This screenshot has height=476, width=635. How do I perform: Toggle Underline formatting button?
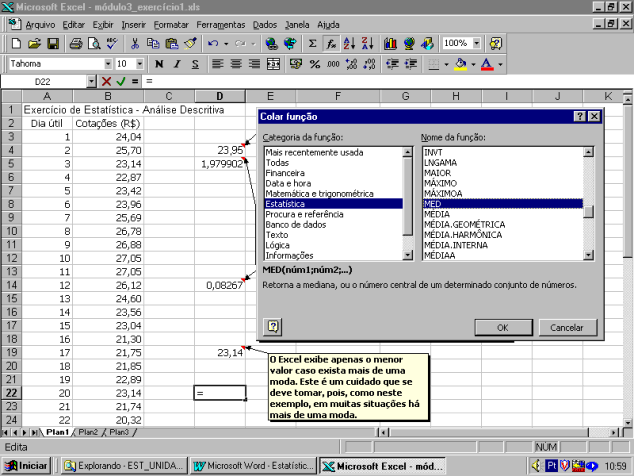193,64
